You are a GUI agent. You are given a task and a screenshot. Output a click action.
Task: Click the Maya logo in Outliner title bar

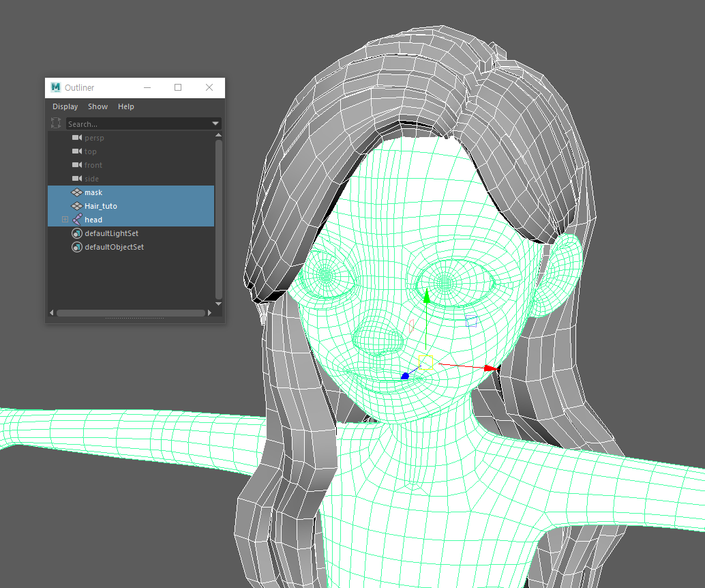[x=56, y=87]
